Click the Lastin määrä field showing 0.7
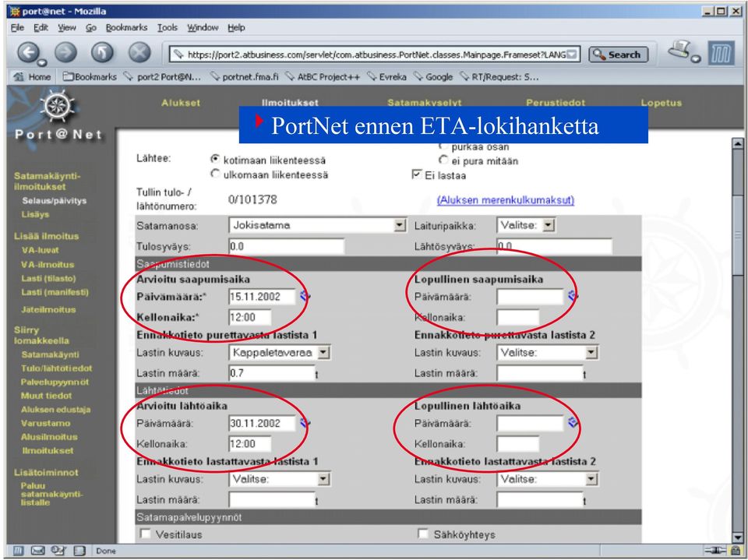Image resolution: width=748 pixels, height=560 pixels. (271, 373)
